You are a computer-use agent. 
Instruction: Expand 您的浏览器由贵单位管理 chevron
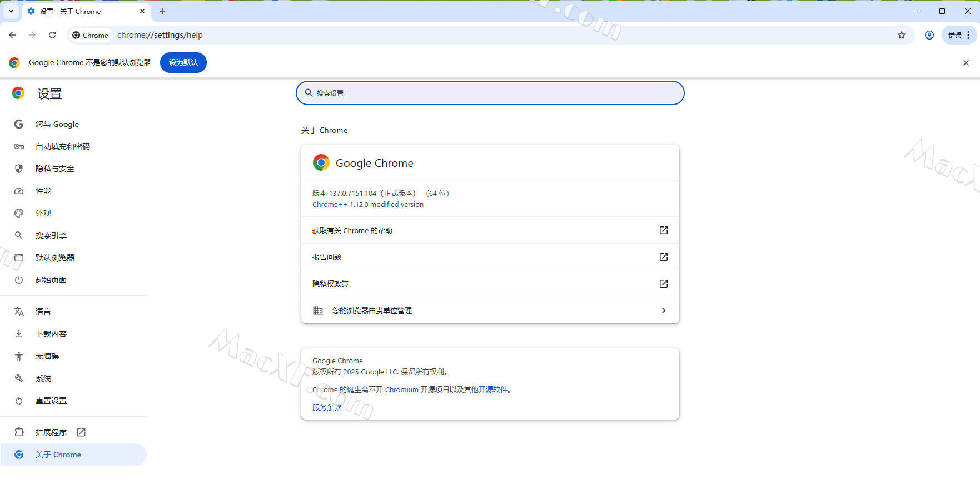click(664, 310)
